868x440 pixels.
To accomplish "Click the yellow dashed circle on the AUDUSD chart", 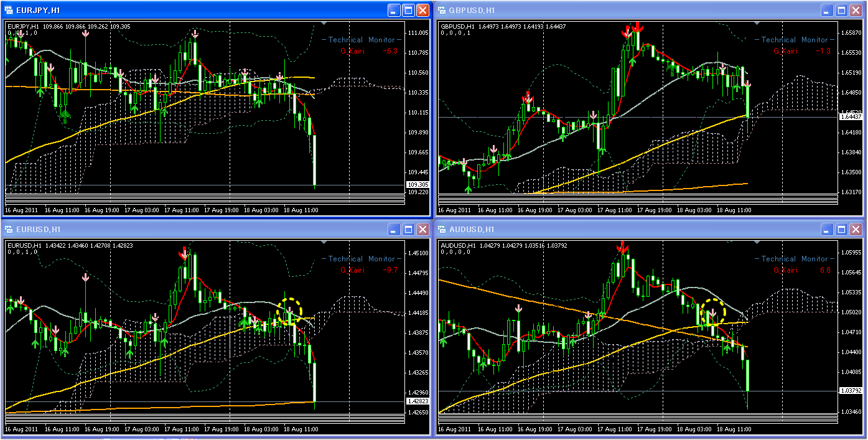I will (713, 311).
